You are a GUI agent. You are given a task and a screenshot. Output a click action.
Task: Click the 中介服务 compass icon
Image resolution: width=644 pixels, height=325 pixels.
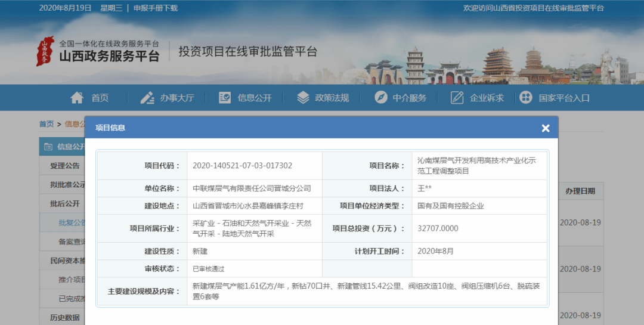pos(380,97)
